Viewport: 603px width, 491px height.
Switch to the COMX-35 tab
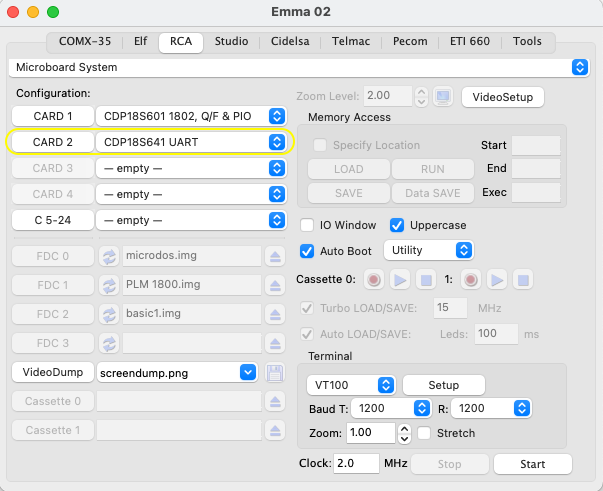[85, 41]
